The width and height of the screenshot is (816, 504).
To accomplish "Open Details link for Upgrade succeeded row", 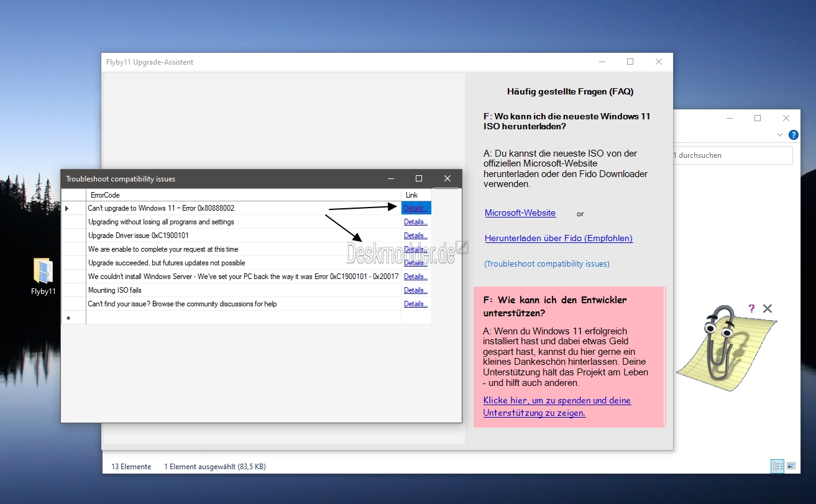I will (x=415, y=263).
